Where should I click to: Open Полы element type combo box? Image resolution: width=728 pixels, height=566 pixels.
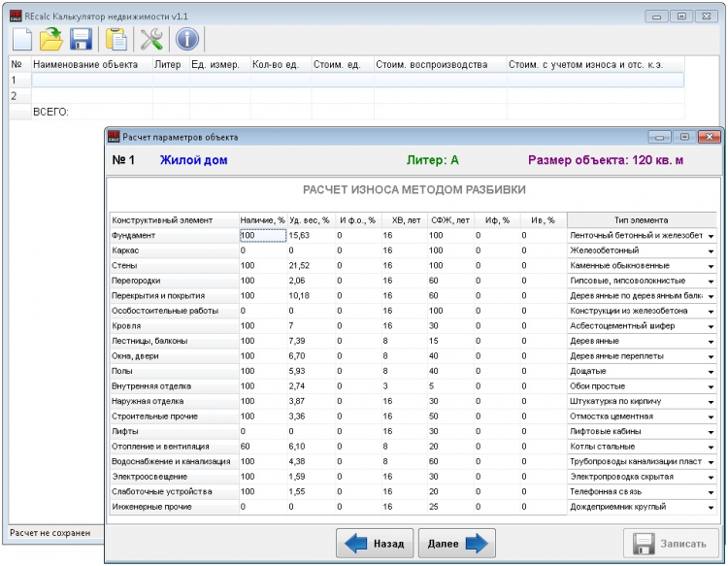(x=711, y=371)
